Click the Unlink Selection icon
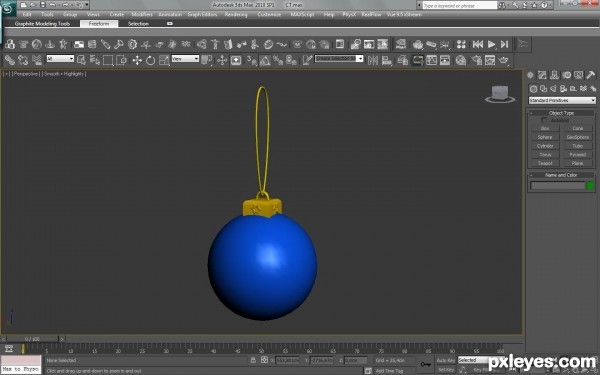 [23, 60]
